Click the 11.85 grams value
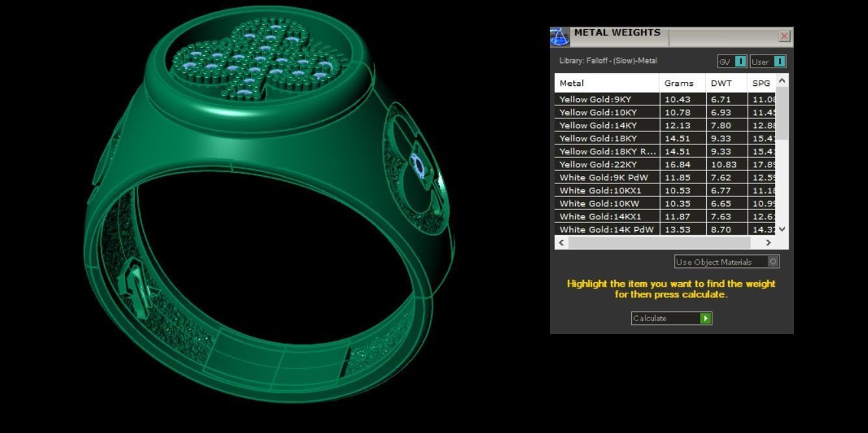Viewport: 868px width, 433px height. click(x=677, y=177)
